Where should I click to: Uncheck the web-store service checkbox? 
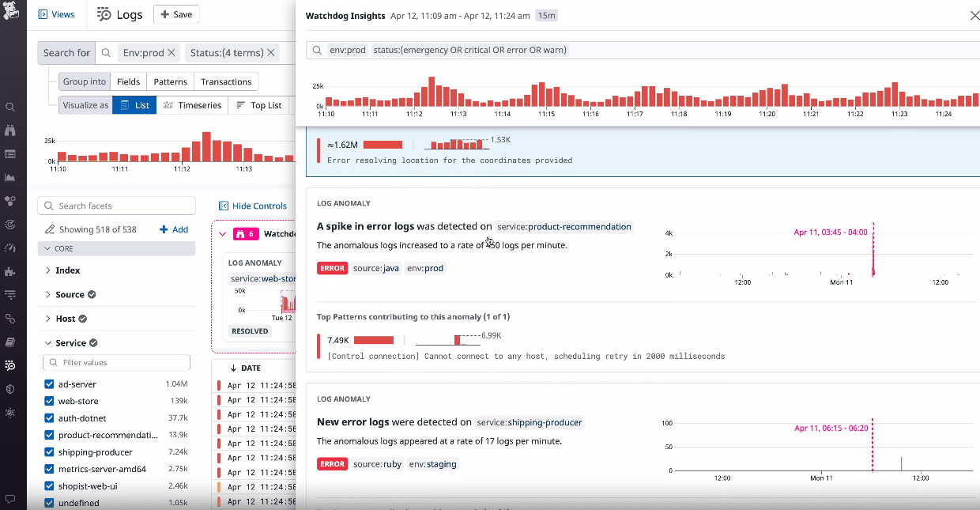pos(49,401)
